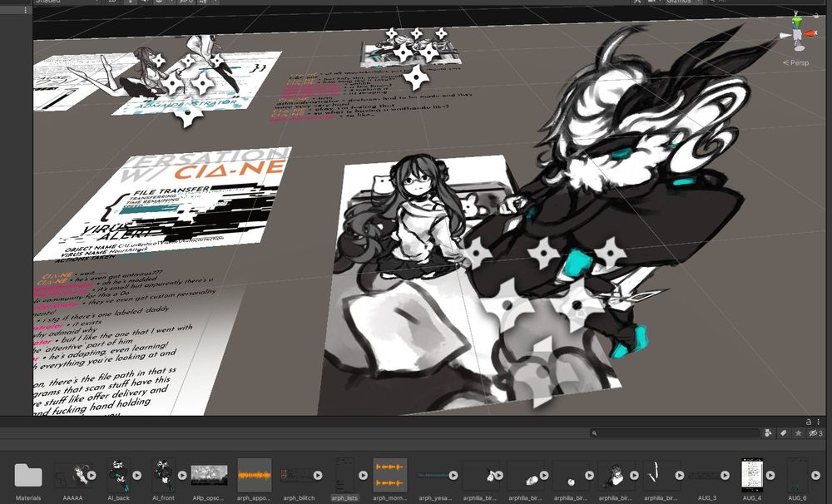Click the Persp label to switch projection
The height and width of the screenshot is (504, 832).
pyautogui.click(x=797, y=63)
